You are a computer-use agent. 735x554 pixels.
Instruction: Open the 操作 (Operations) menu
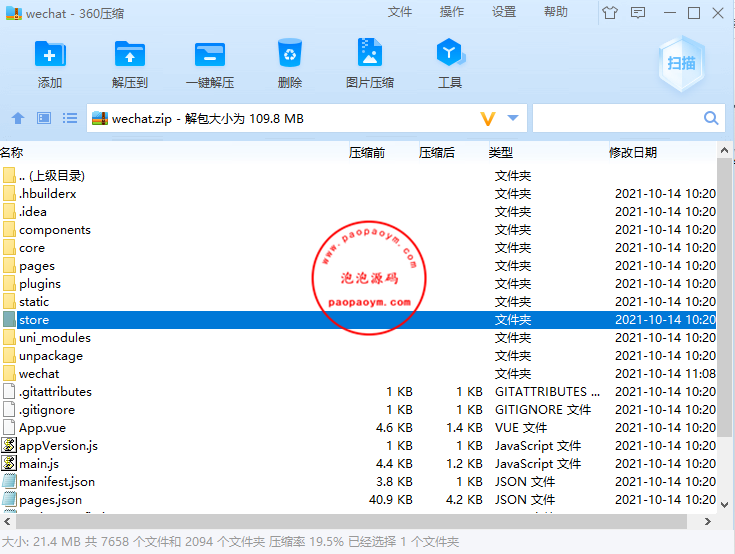(452, 12)
